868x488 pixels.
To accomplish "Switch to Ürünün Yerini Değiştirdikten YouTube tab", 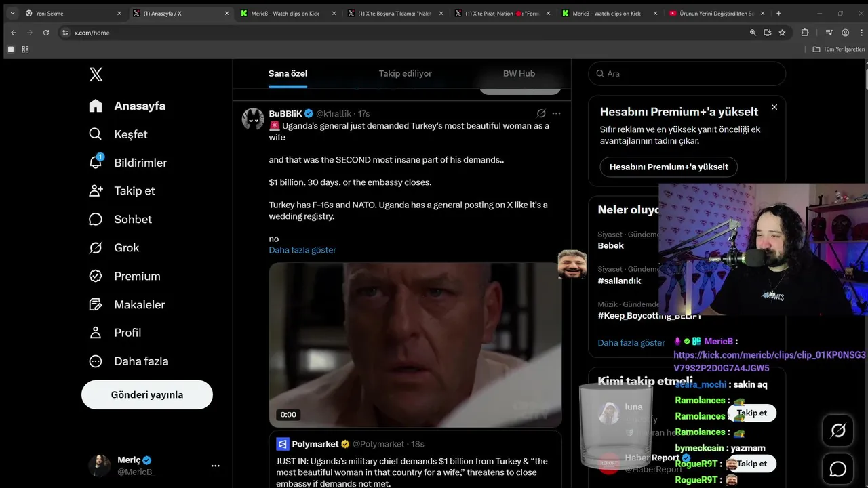I will coord(716,13).
